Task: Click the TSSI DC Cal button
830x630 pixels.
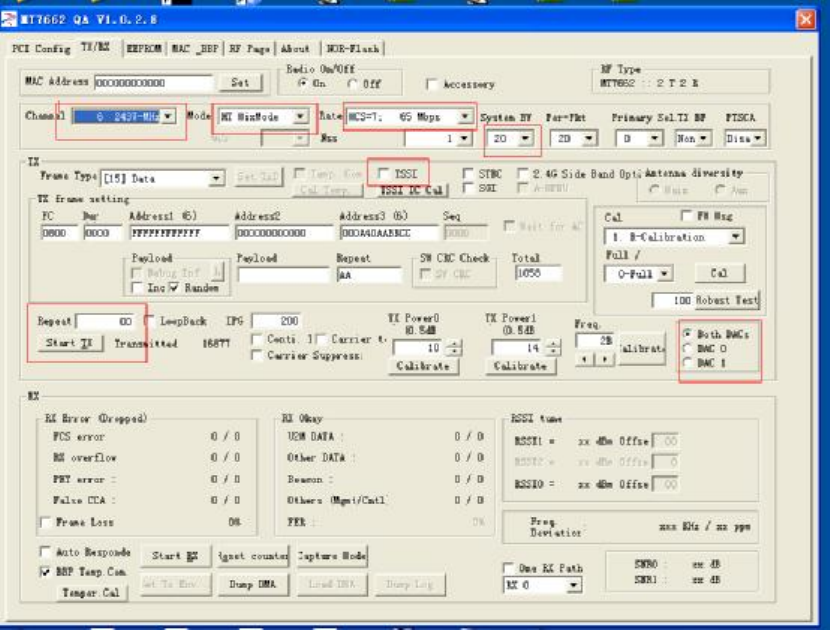Action: [x=412, y=191]
